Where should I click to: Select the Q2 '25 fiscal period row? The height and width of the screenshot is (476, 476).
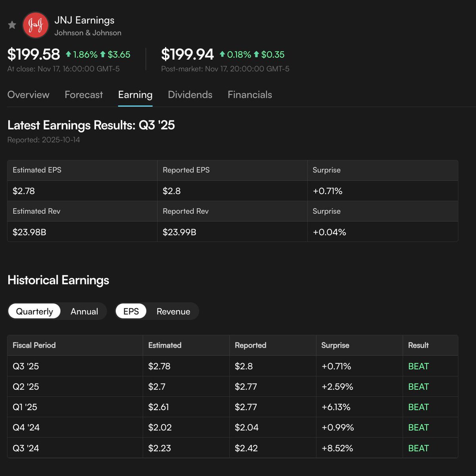pyautogui.click(x=232, y=386)
